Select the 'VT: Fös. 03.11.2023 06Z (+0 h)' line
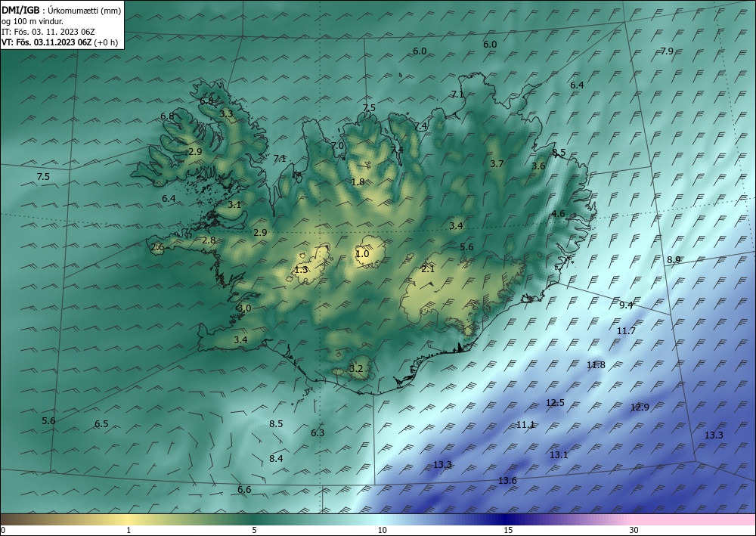 click(59, 42)
